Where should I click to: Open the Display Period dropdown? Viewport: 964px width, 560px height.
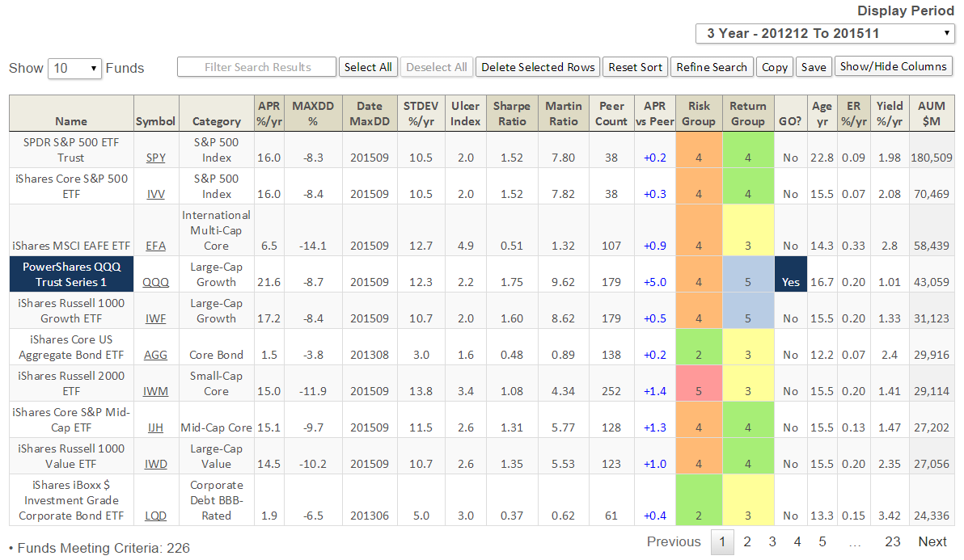point(825,33)
